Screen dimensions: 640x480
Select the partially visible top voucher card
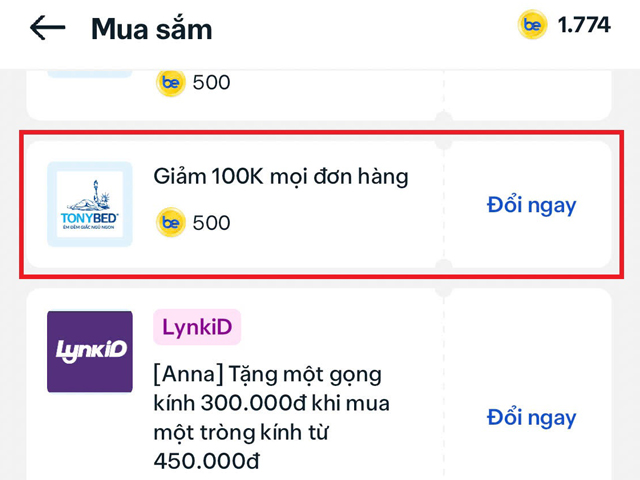point(319,95)
